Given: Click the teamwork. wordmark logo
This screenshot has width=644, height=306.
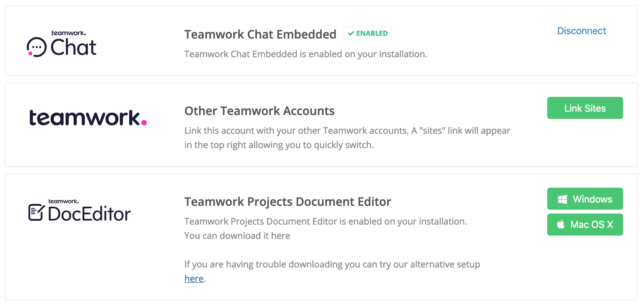Looking at the screenshot, I should pos(88,118).
